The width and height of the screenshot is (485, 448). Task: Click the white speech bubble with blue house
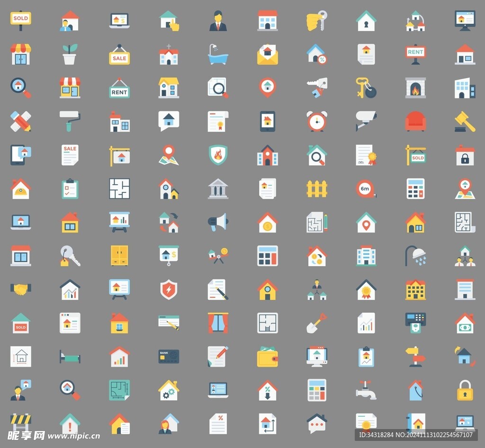(x=169, y=121)
